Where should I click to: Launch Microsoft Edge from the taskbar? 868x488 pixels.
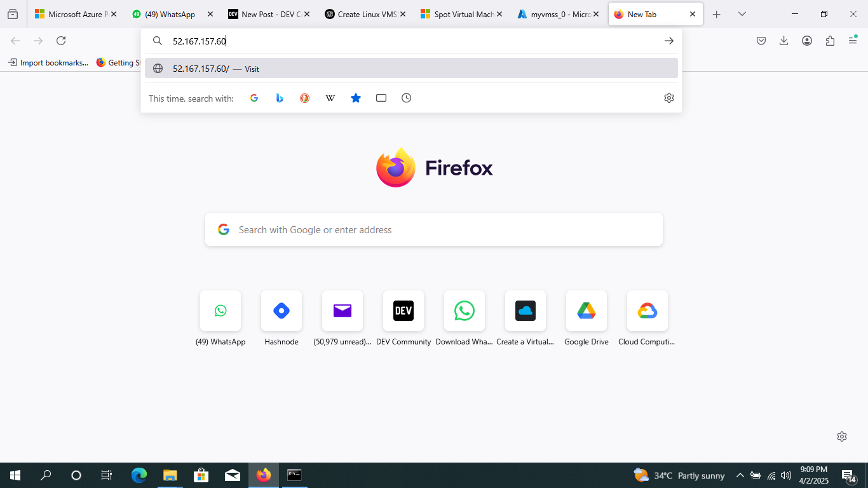[x=139, y=475]
